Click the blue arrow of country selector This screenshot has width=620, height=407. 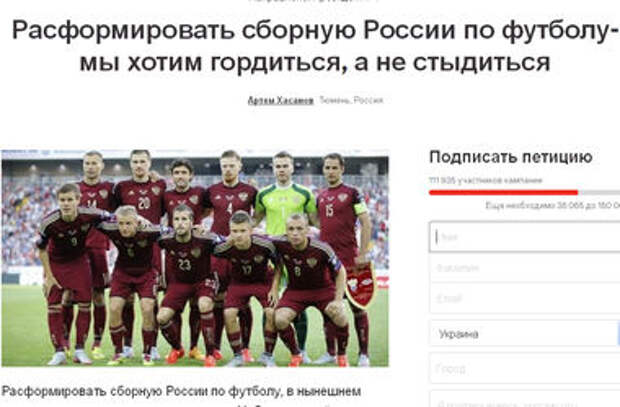tap(618, 334)
